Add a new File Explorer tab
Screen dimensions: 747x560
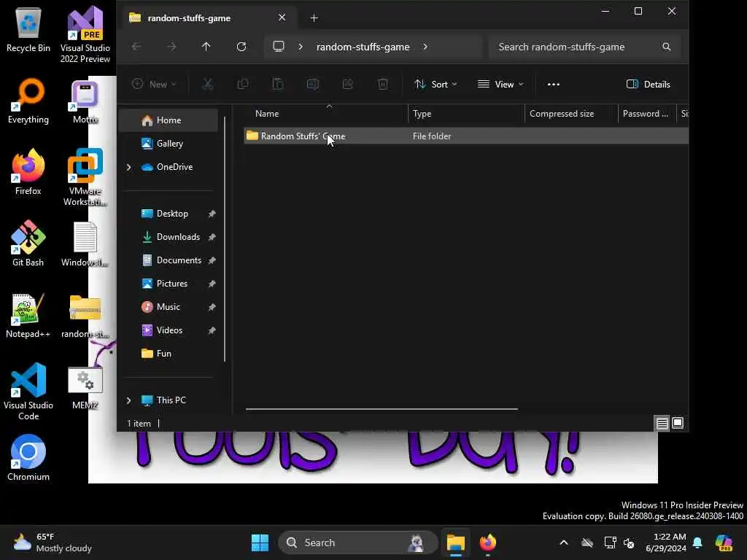pyautogui.click(x=314, y=18)
